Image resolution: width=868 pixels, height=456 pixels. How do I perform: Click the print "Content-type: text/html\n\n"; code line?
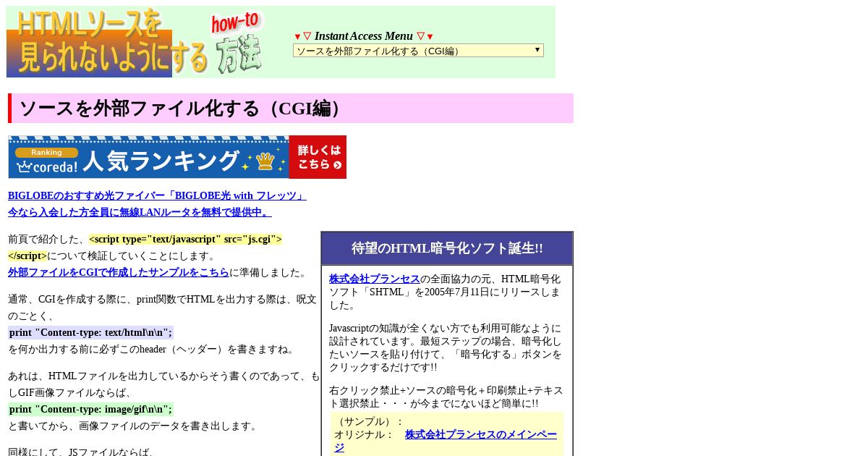click(90, 333)
